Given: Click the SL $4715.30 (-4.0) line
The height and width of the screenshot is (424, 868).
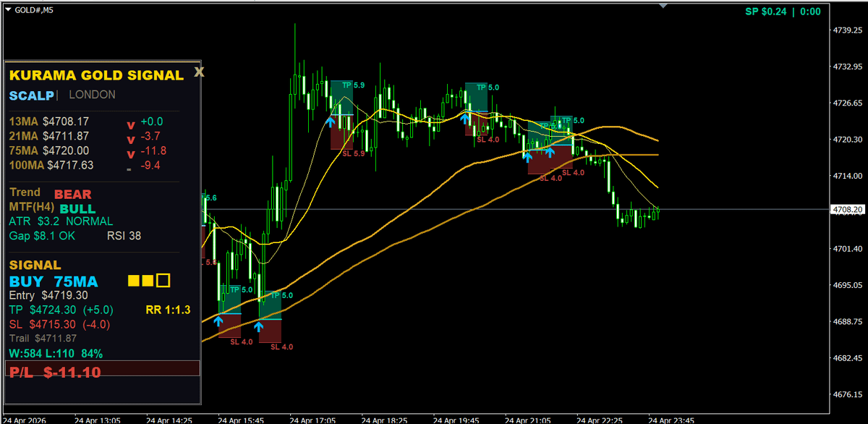Looking at the screenshot, I should (x=59, y=324).
